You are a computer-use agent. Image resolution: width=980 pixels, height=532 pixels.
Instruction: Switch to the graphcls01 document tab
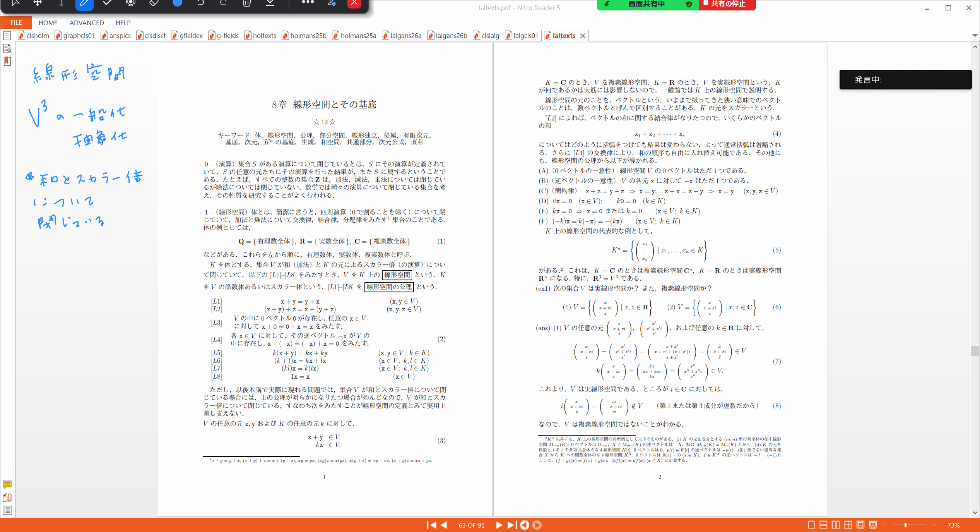pos(75,36)
